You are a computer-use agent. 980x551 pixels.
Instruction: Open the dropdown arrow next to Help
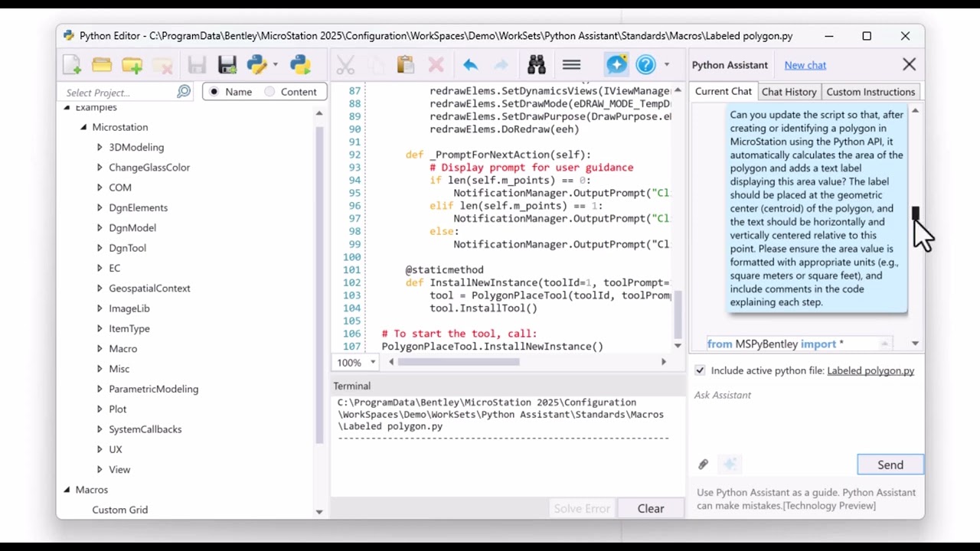click(667, 65)
